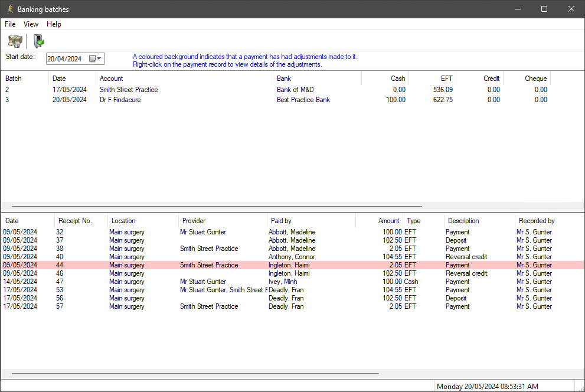Open the Help menu
The image size is (585, 392).
click(54, 24)
